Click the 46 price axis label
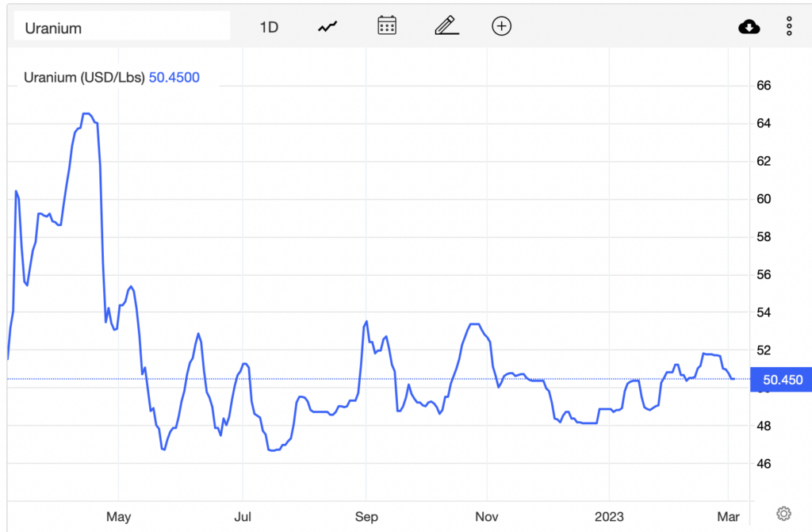812x532 pixels. coord(764,464)
